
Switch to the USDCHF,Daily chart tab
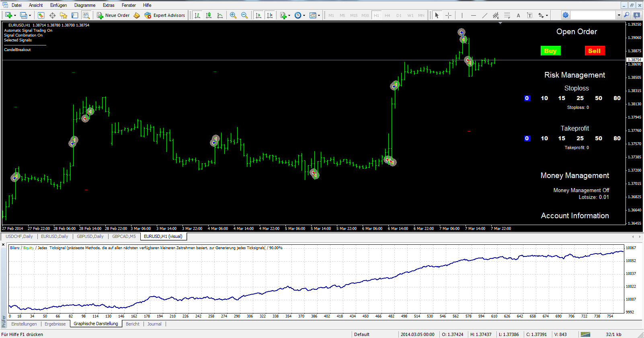[19, 236]
